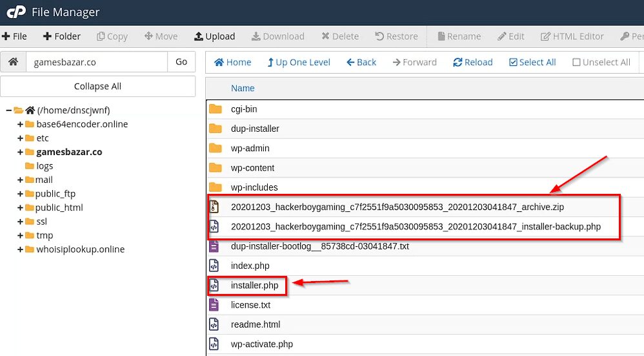Select whoisiplookup.online in the folder tree
Image resolution: width=644 pixels, height=356 pixels.
pyautogui.click(x=80, y=249)
